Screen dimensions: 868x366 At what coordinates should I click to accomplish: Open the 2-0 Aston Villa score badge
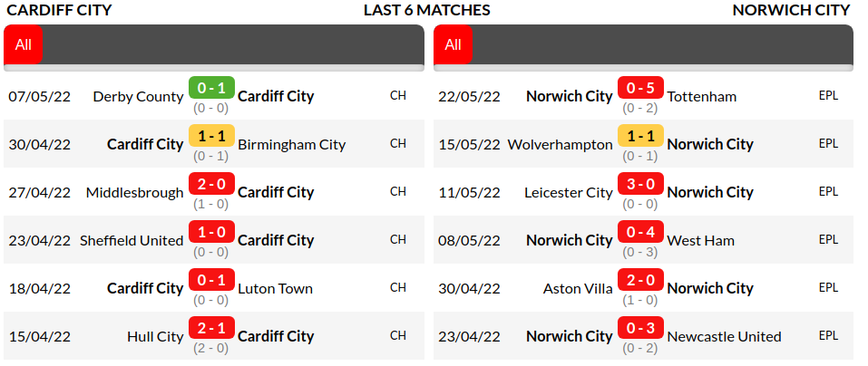(x=640, y=281)
